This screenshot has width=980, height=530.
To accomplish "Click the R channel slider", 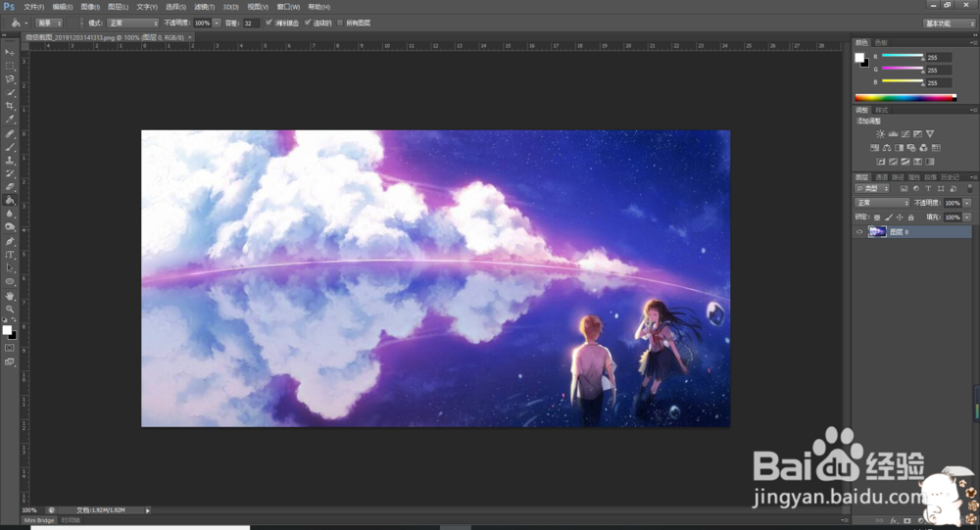I will (x=902, y=56).
